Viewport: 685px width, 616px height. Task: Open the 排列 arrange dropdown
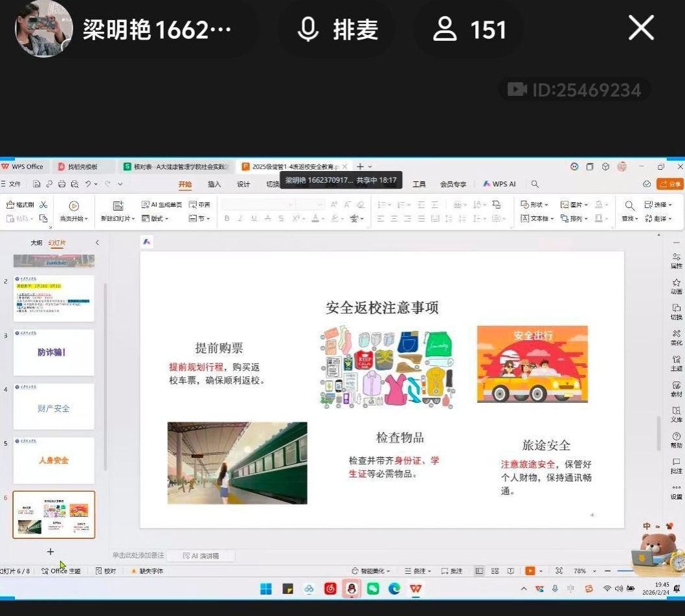574,218
